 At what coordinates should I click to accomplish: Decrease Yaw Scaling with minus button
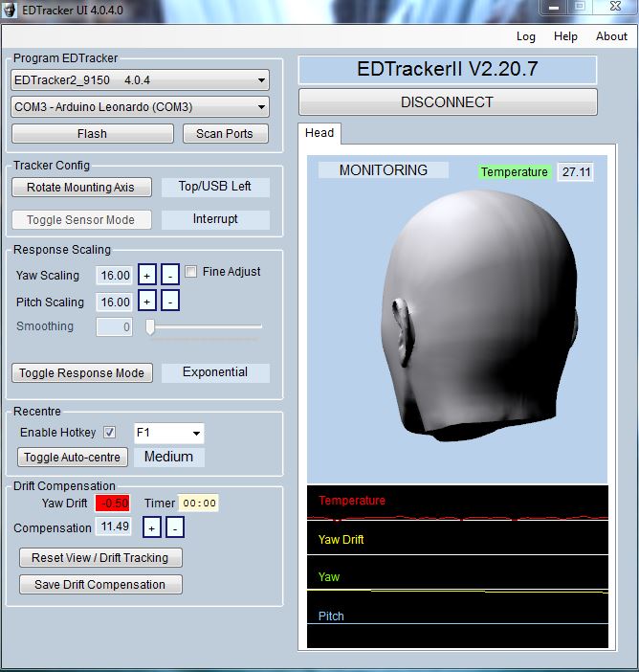click(170, 275)
